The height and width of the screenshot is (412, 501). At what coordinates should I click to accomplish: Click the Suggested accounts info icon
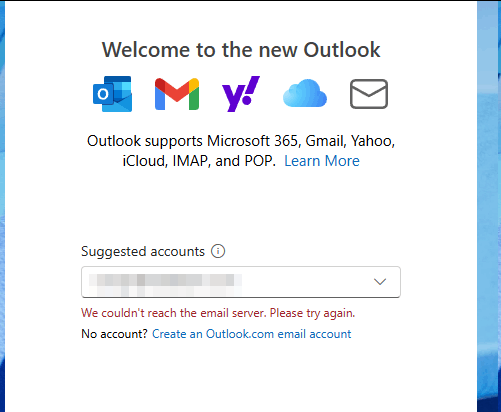pyautogui.click(x=218, y=251)
